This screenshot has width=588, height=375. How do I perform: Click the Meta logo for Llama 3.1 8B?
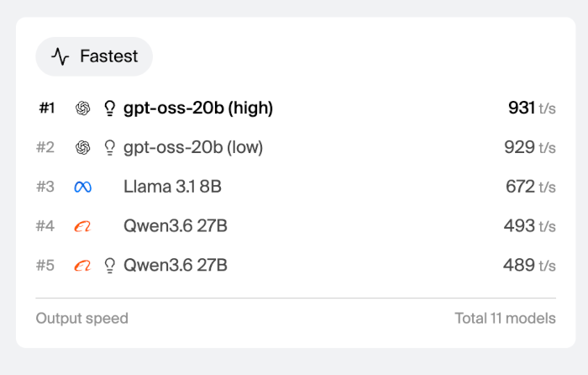coord(83,187)
